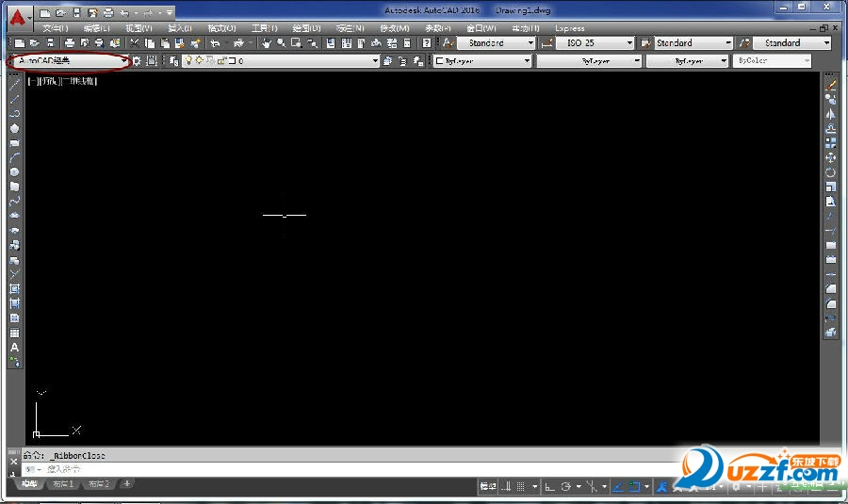Select the Circle draw tool
Viewport: 848px width, 504px height.
pos(14,172)
